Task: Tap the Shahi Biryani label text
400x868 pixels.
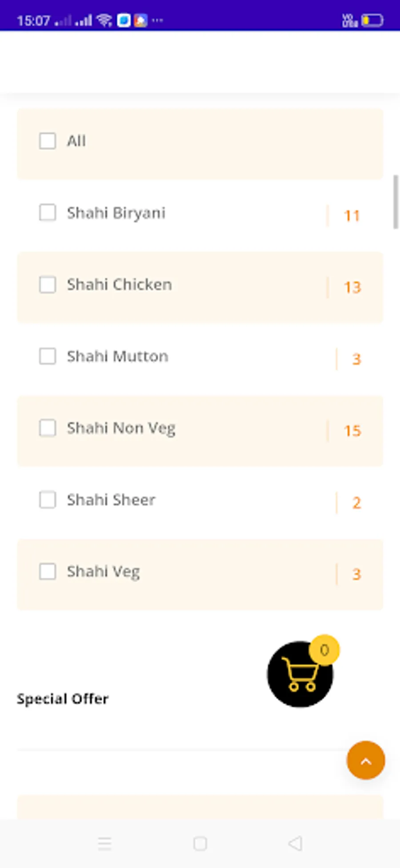Action: (116, 213)
